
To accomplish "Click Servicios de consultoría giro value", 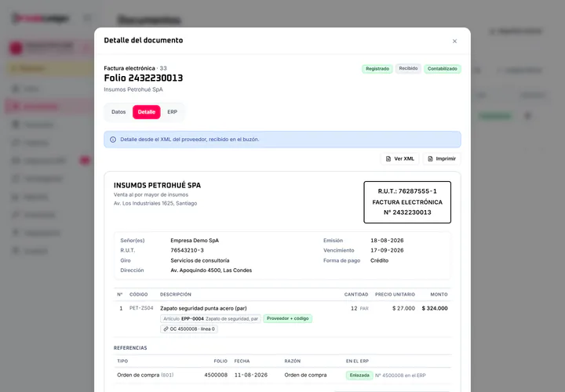I will tap(200, 260).
